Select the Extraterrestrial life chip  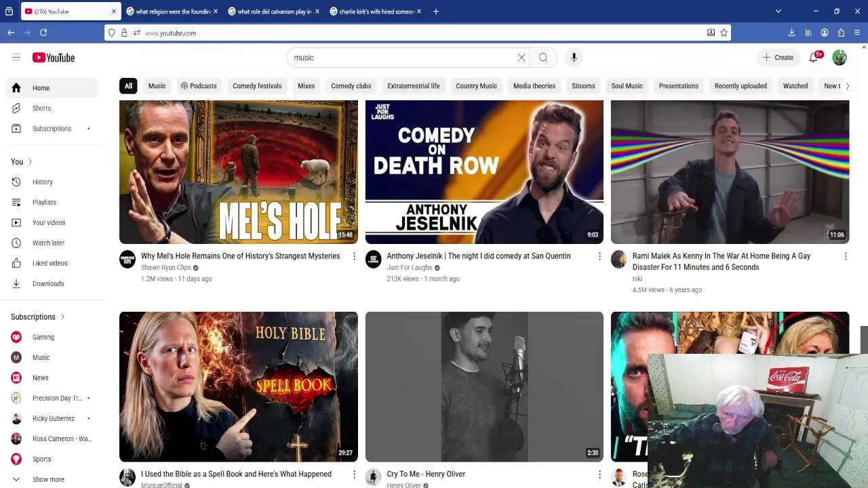click(x=414, y=86)
